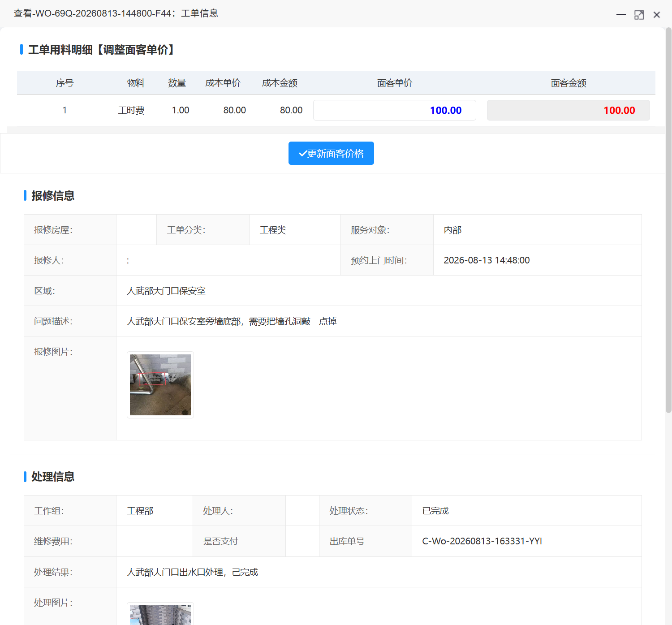
Task: Select the quantity value 1.00
Action: [181, 110]
